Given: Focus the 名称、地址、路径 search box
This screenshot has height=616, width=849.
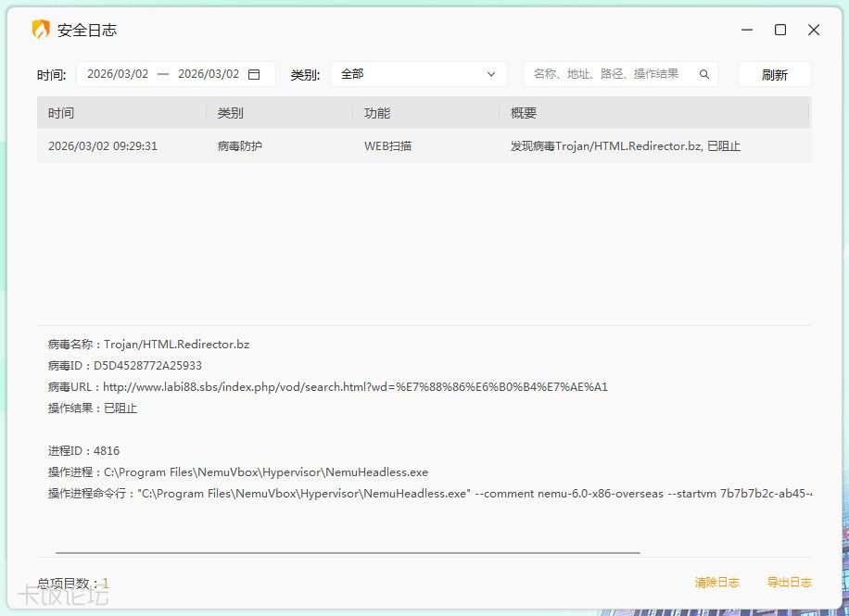Looking at the screenshot, I should coord(607,74).
